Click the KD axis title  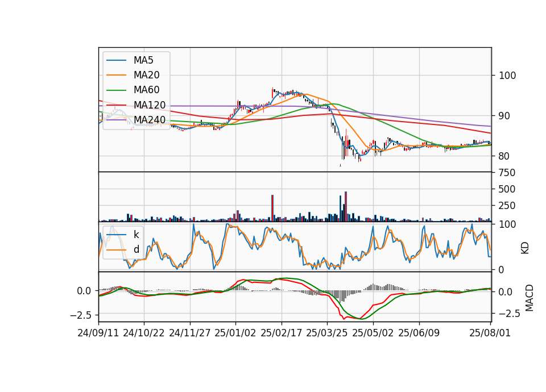click(x=525, y=248)
